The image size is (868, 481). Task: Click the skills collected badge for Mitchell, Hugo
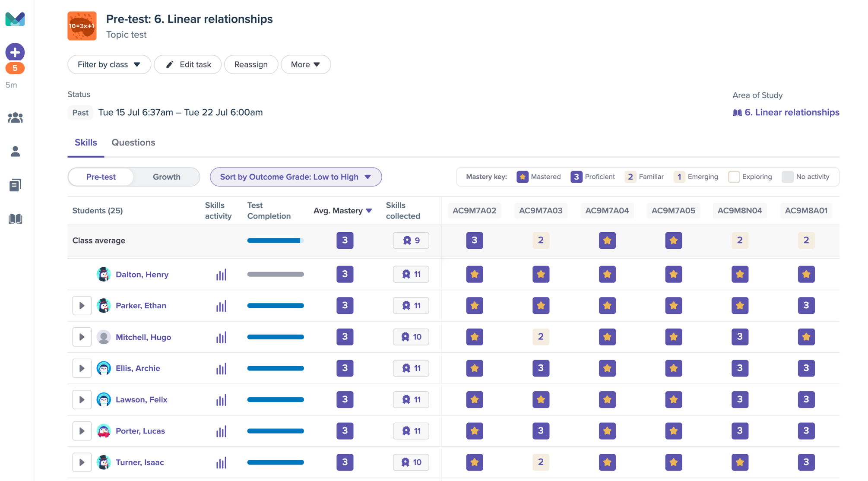click(x=411, y=337)
